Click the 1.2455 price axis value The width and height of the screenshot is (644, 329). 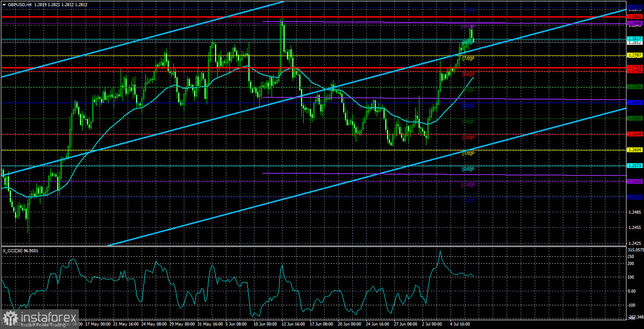click(x=635, y=228)
